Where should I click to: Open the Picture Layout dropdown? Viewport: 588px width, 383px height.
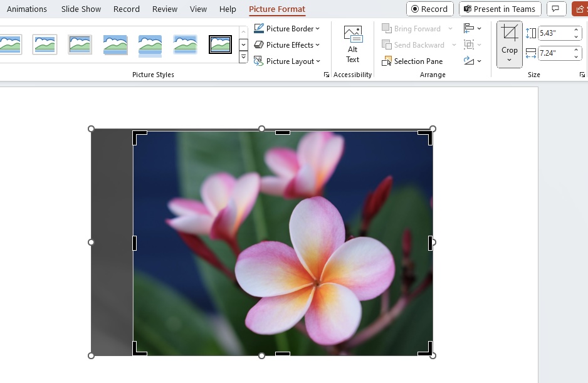coord(287,61)
